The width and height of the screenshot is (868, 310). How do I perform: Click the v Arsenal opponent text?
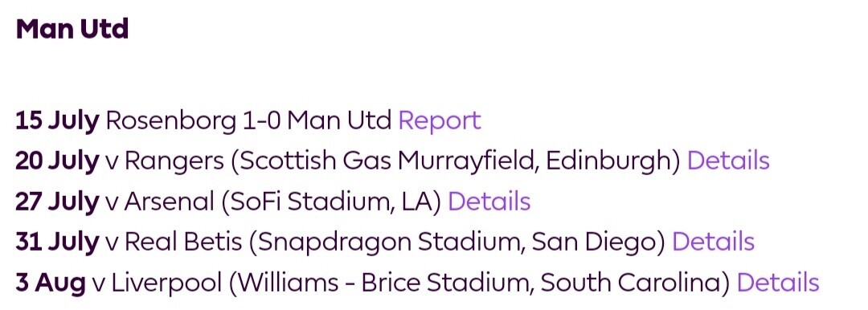pyautogui.click(x=159, y=202)
